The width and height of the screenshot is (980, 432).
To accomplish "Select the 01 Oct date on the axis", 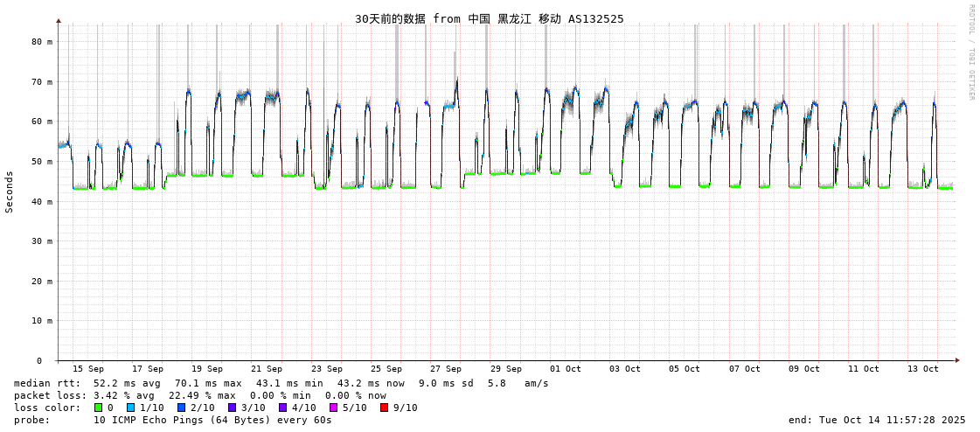I will (x=566, y=369).
